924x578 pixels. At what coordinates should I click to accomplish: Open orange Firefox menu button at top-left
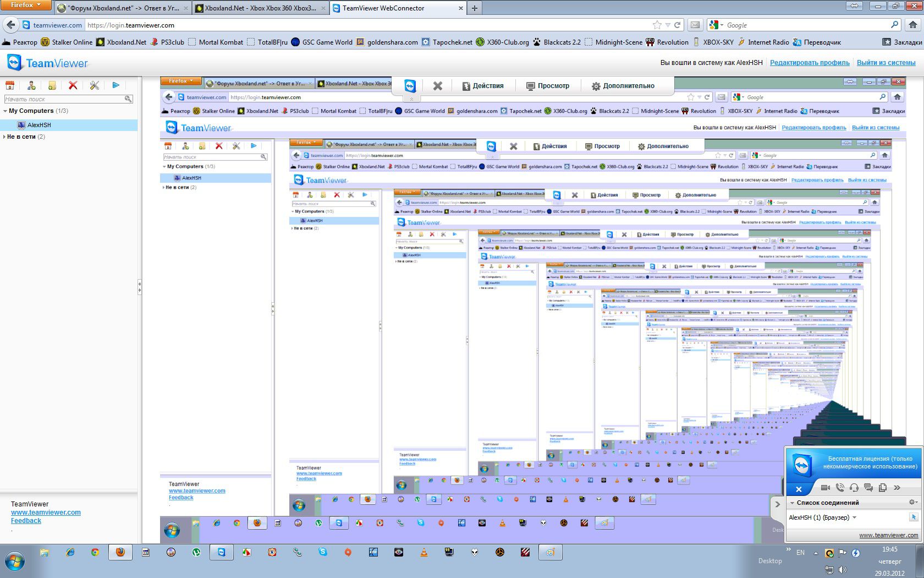[x=26, y=5]
